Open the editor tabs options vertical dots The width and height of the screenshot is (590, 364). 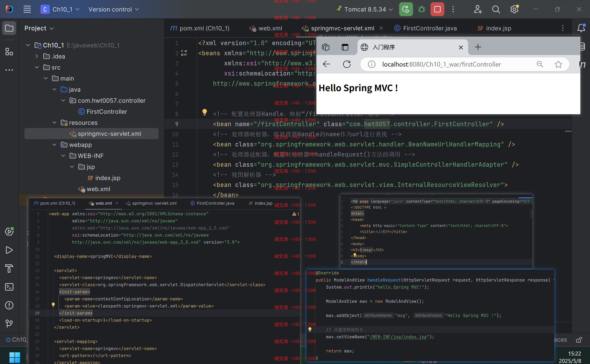563,28
